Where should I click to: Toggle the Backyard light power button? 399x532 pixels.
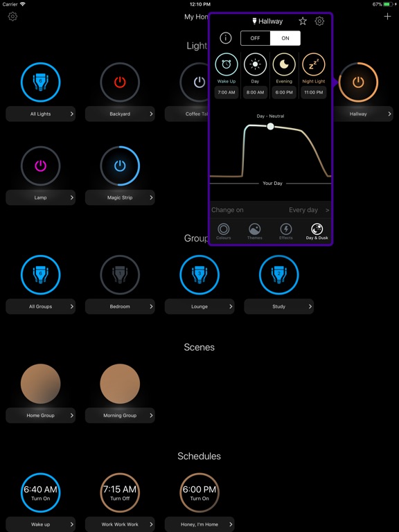click(120, 82)
